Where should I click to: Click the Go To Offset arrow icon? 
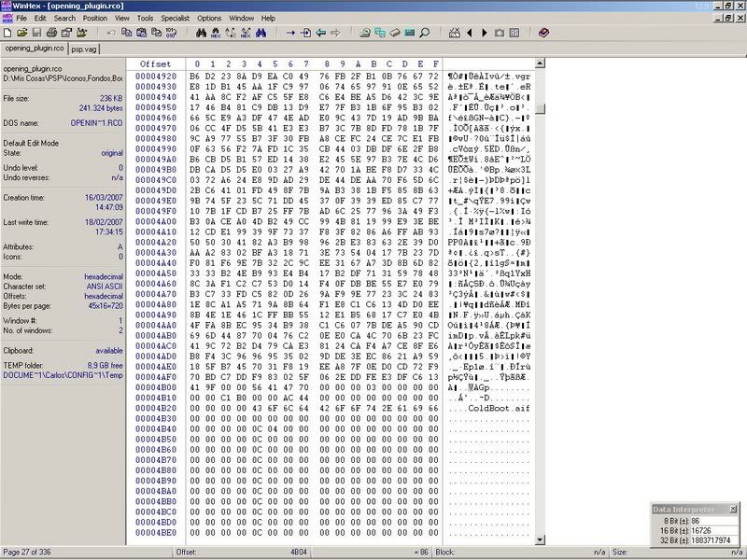pos(290,33)
